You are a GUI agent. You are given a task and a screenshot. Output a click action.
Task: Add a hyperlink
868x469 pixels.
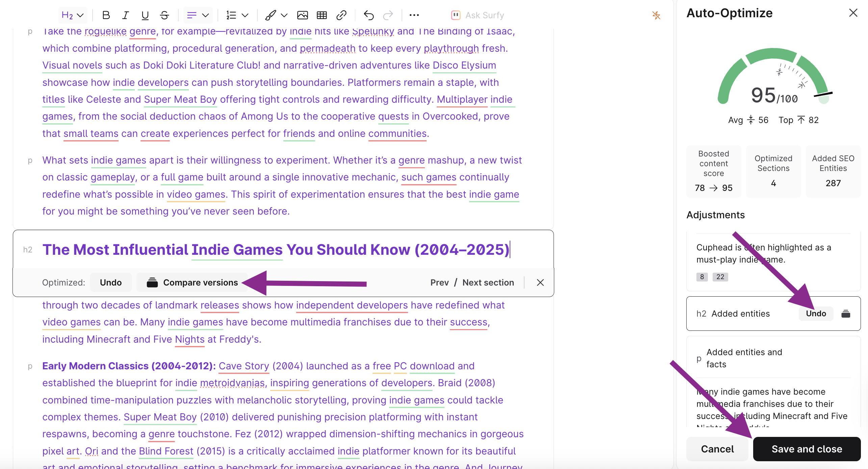pyautogui.click(x=341, y=15)
